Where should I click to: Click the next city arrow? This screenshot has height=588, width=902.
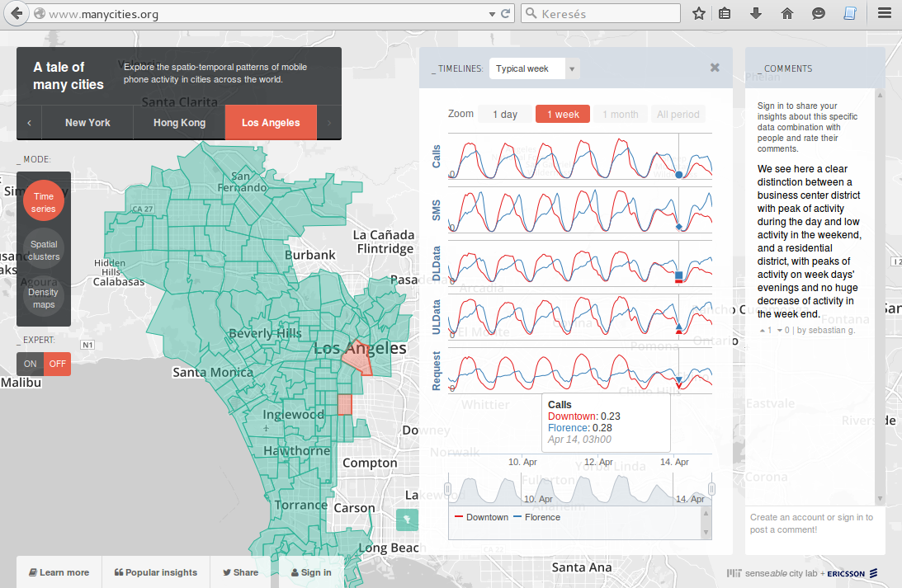pos(329,123)
